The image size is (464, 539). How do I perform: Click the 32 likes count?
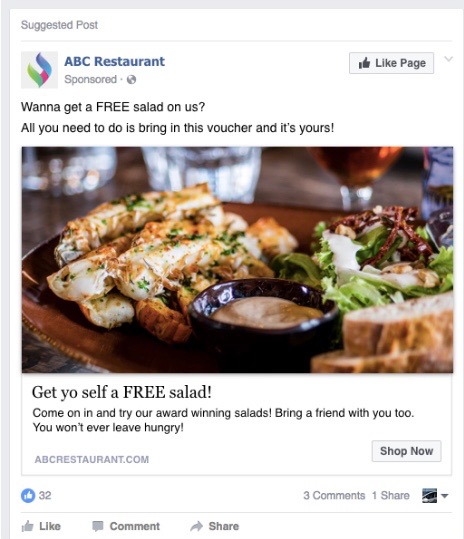(45, 495)
